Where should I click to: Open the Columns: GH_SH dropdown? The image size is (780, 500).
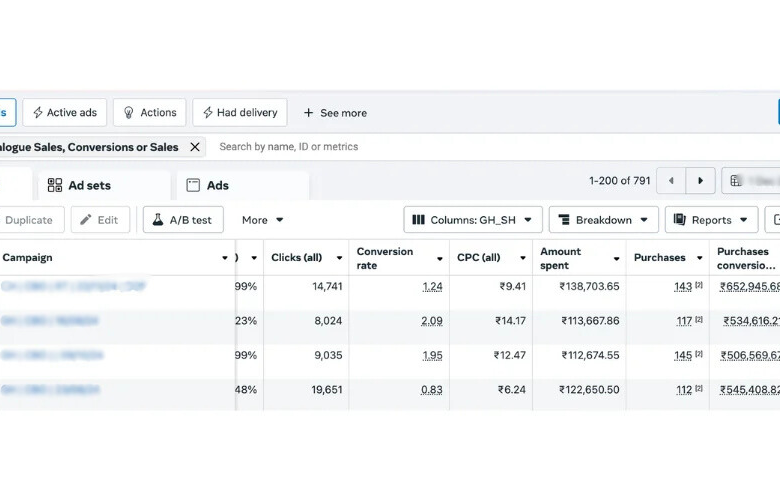coord(473,220)
